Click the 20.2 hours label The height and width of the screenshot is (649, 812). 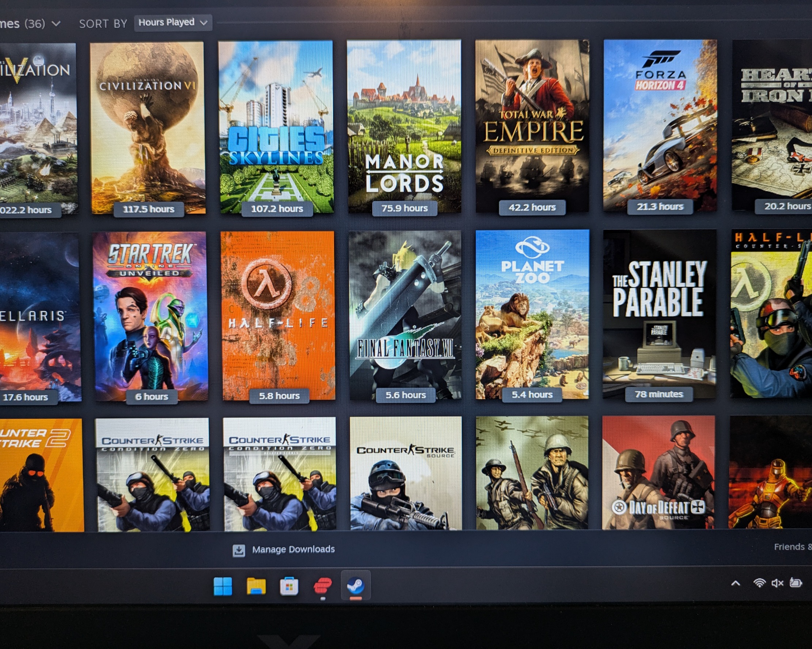click(783, 206)
